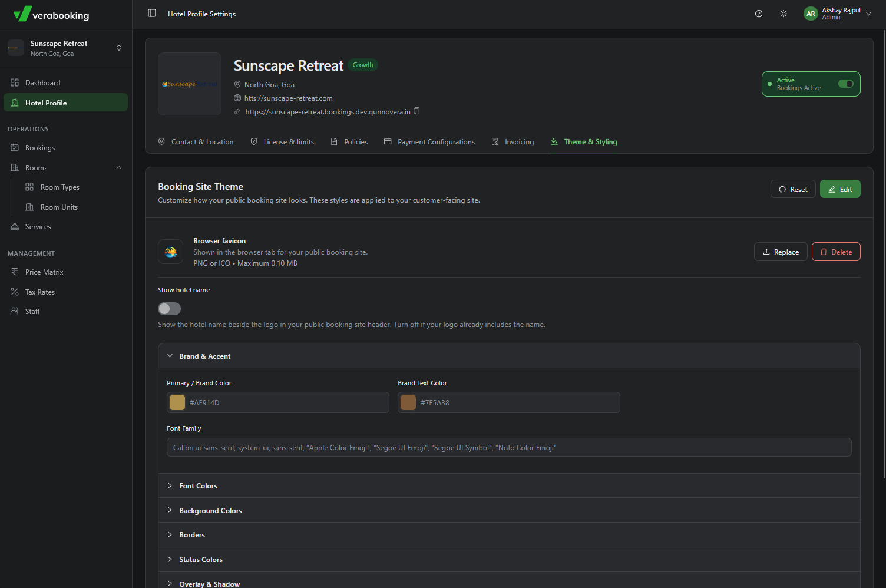Open the License & limits tab
Screen dimensions: 886x588
coord(282,141)
